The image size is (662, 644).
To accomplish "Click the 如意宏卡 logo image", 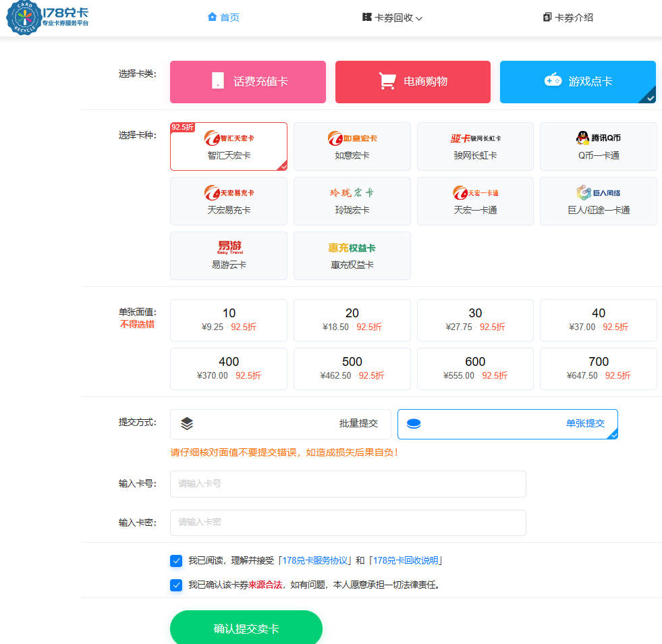I will tap(352, 138).
